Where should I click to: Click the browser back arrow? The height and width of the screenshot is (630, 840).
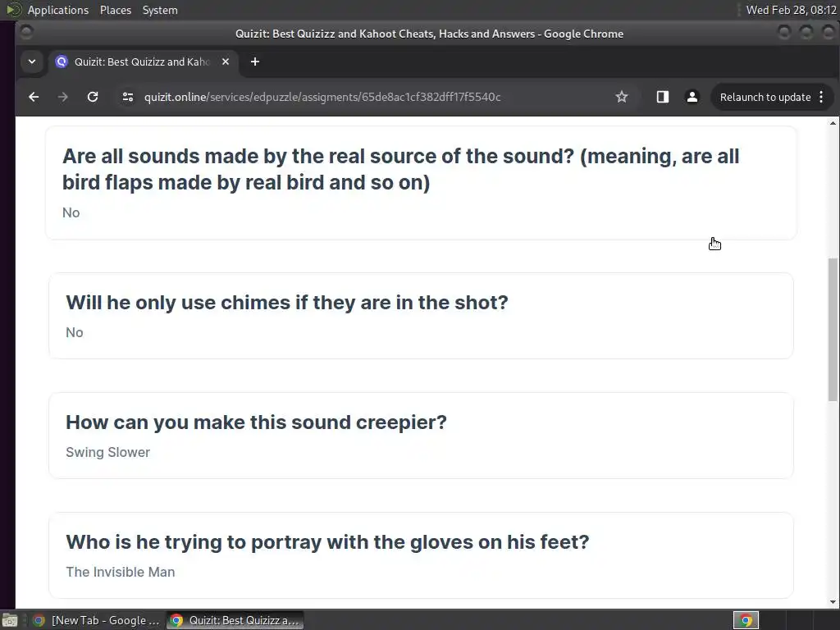(x=34, y=97)
